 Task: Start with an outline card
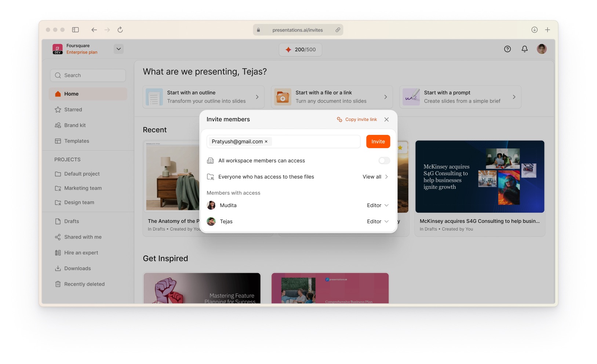coord(203,97)
